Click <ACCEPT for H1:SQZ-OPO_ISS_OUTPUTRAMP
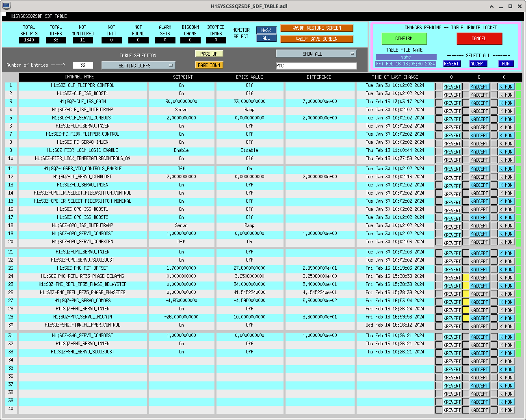This screenshot has width=526, height=420. pyautogui.click(x=480, y=225)
